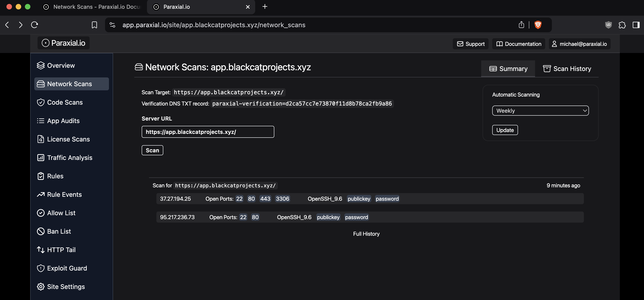
Task: Click OpenSSH_9.6 text for 37.27.194.25
Action: (x=325, y=199)
